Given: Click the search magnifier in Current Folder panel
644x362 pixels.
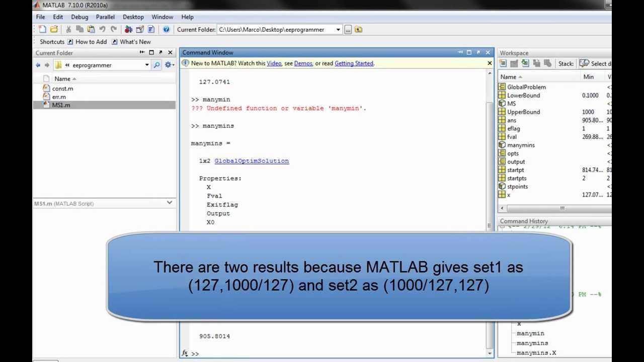Looking at the screenshot, I should coord(156,65).
